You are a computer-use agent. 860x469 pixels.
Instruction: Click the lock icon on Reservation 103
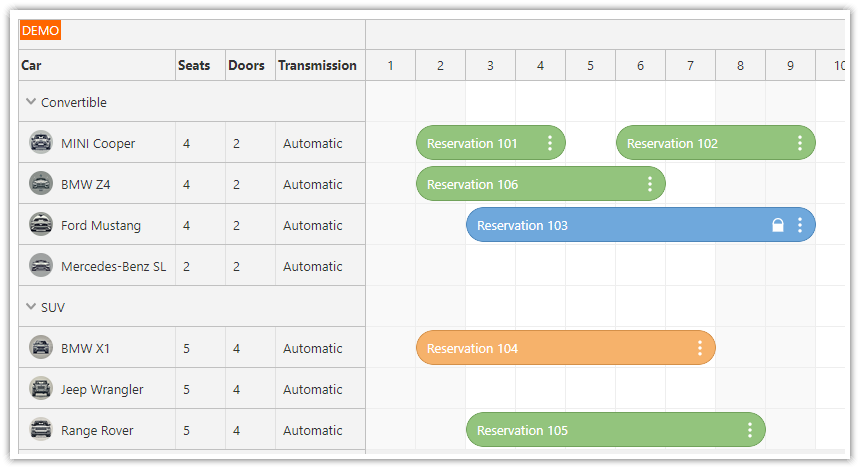click(777, 225)
